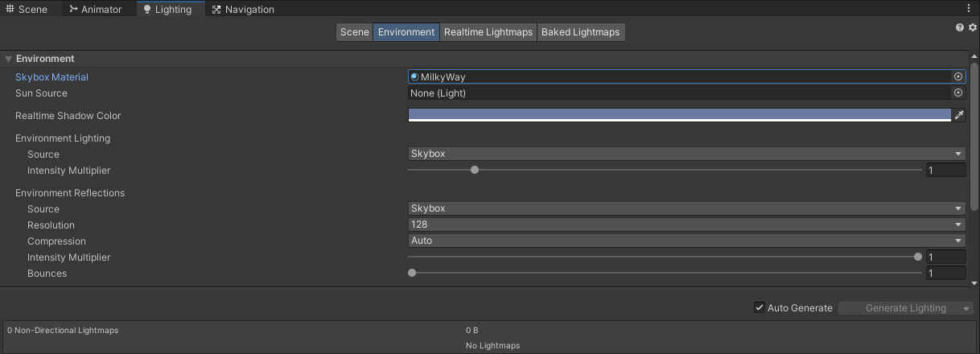Click the Sun Source label
The image size is (980, 354).
click(x=41, y=93)
